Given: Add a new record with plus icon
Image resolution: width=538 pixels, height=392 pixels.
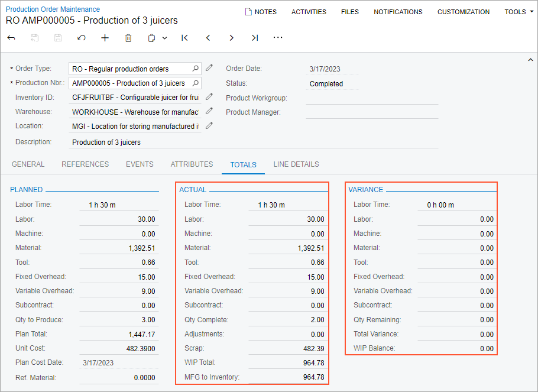Looking at the screenshot, I should tap(105, 38).
